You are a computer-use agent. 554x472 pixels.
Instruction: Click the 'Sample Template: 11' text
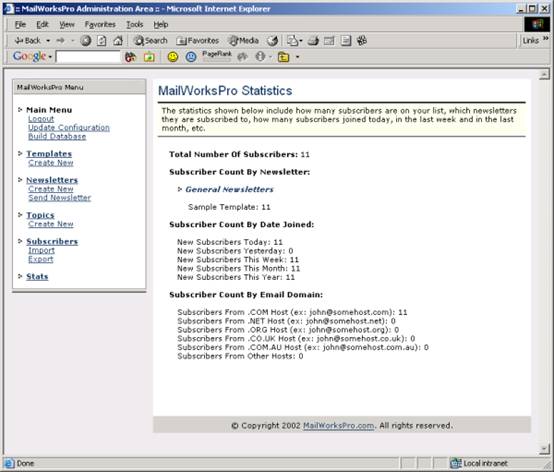[x=229, y=207]
